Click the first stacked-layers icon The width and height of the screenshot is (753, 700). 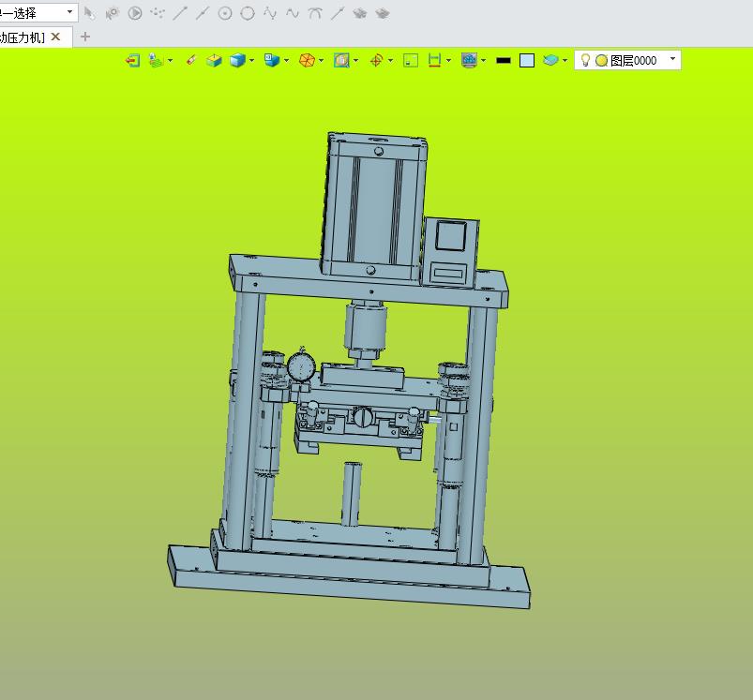(360, 13)
